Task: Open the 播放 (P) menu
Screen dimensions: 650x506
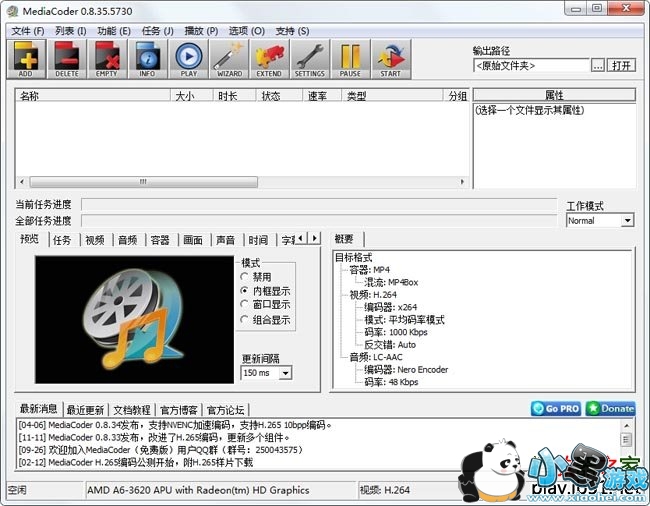Action: coord(201,31)
